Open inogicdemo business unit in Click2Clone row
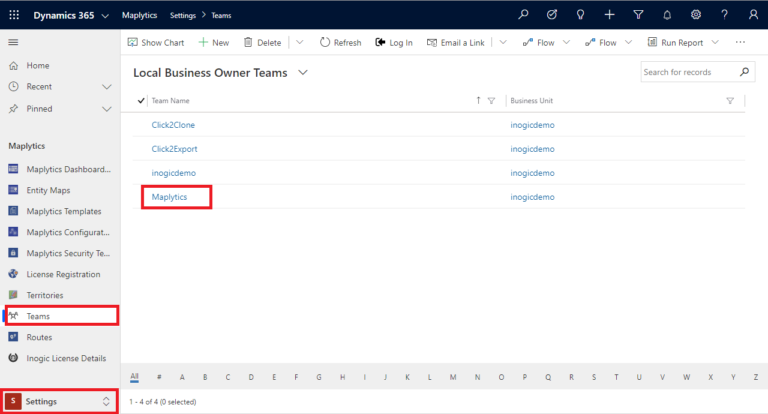 click(x=532, y=125)
